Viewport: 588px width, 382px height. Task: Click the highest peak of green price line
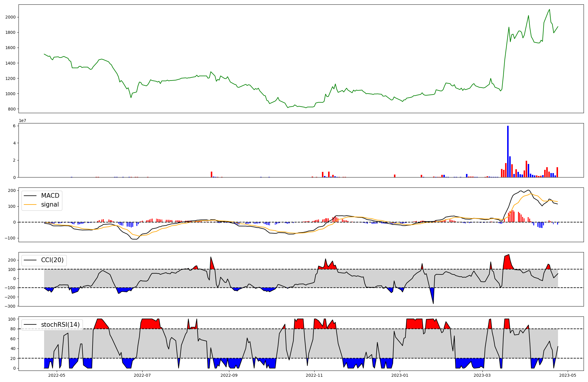click(x=549, y=9)
